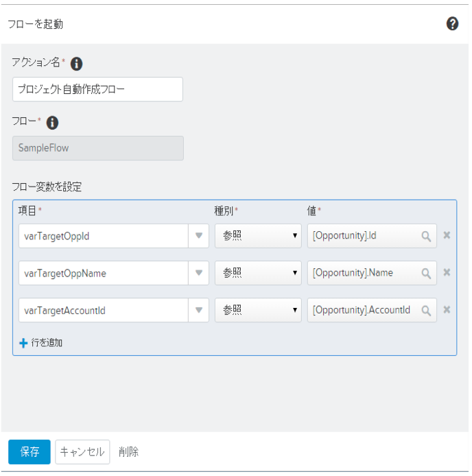Expand varTargetAccountId field dropdown arrow
Screen dimensions: 472x476
tap(199, 310)
